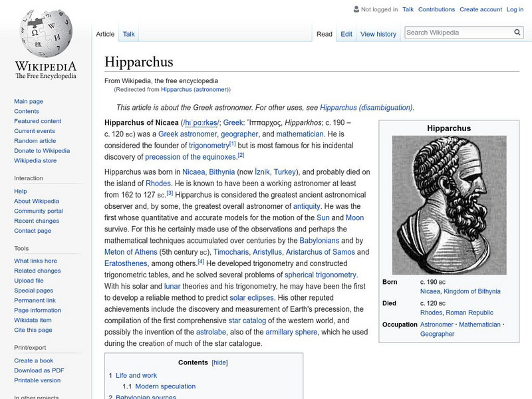The height and width of the screenshot is (399, 532).
Task: Open Related changes
Action: (37, 271)
